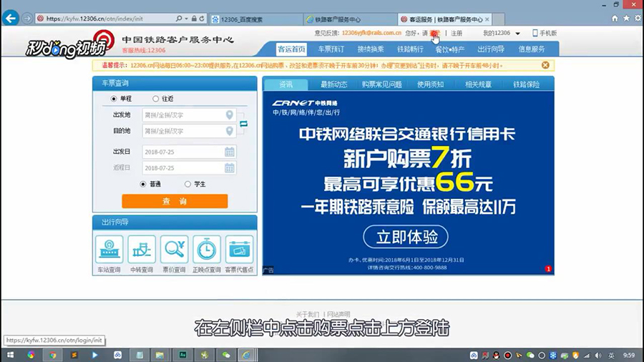Click the location pin in 目的地 field
The height and width of the screenshot is (362, 644).
click(230, 131)
